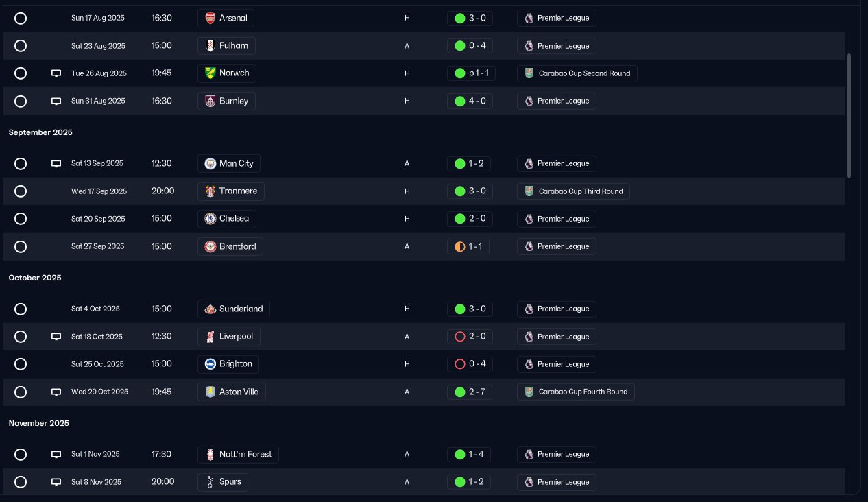Open the drawn 1 - 1 Brentford result
Screen dimensions: 868x502
(x=470, y=246)
